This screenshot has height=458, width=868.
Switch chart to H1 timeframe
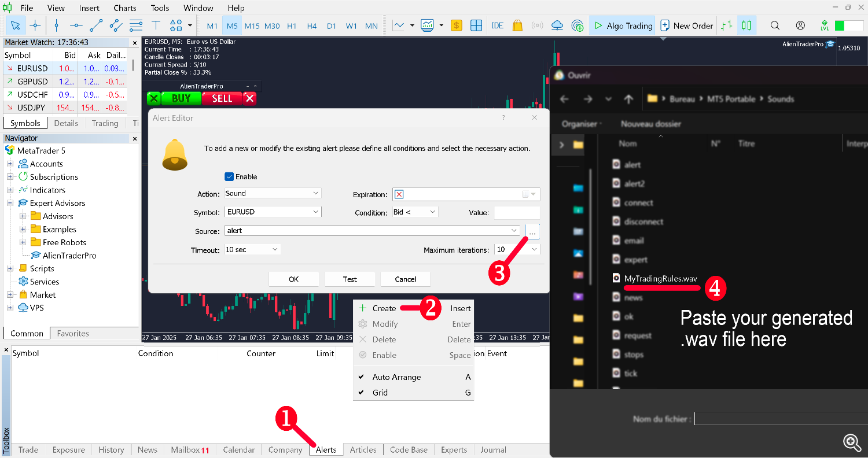(292, 26)
